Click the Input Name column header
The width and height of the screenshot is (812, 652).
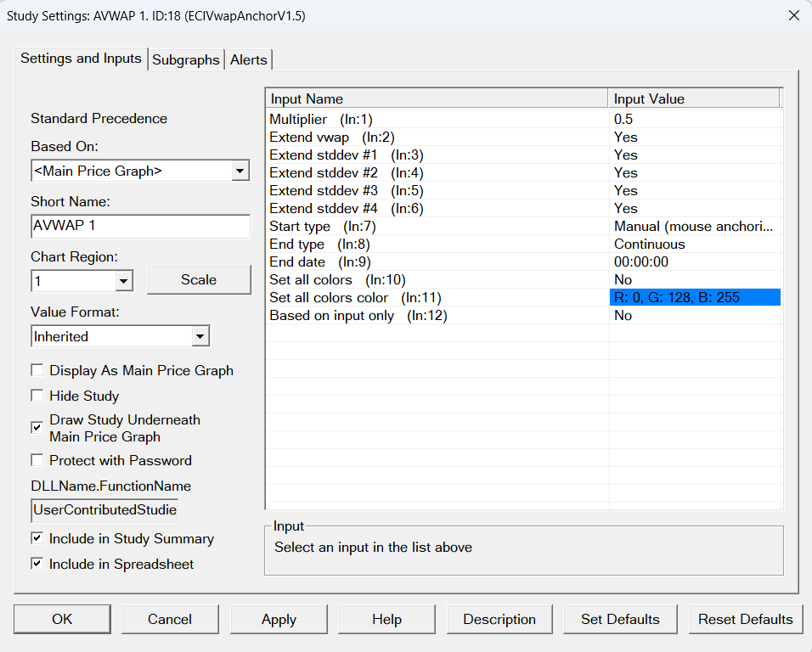(437, 98)
